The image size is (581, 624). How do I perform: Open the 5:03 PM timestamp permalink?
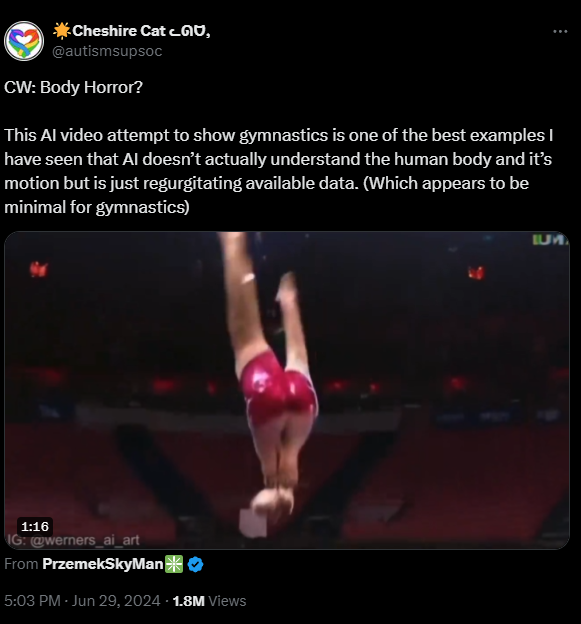[x=33, y=601]
